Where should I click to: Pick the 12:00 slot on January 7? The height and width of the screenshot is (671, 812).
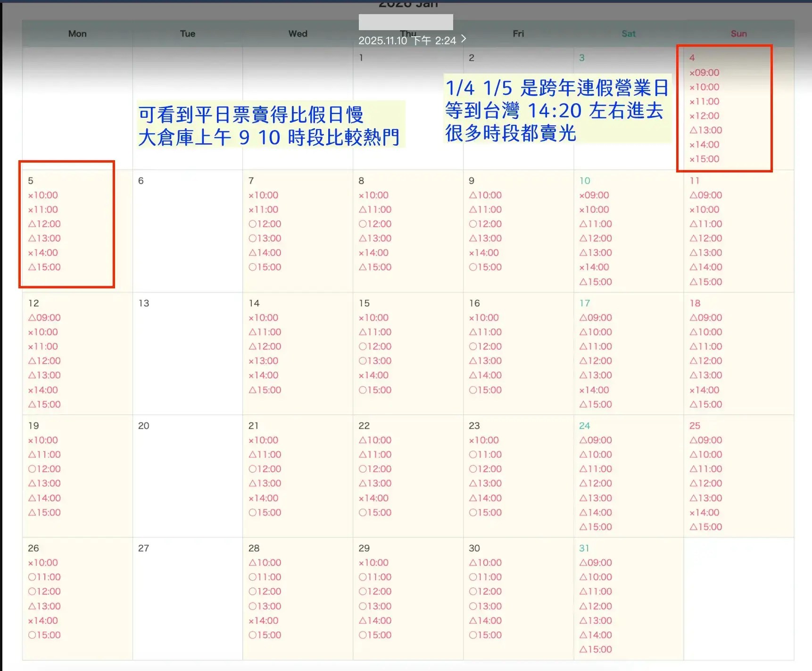click(x=265, y=224)
